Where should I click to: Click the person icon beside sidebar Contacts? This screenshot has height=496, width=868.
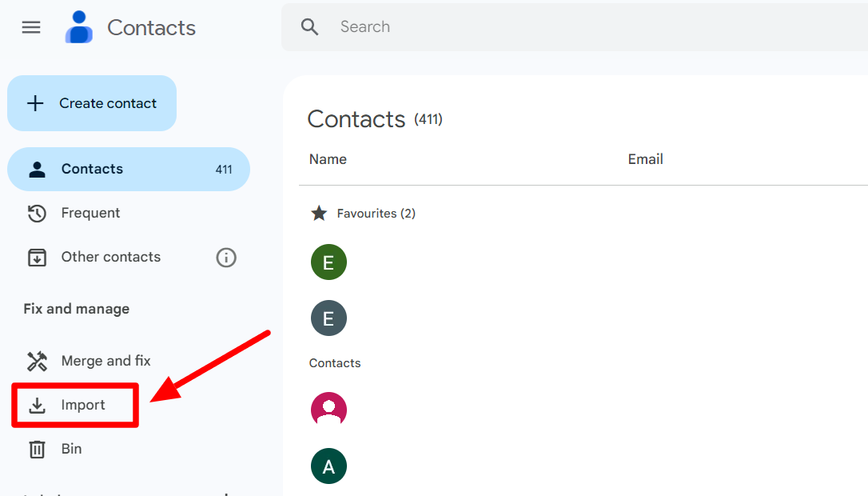(x=37, y=169)
